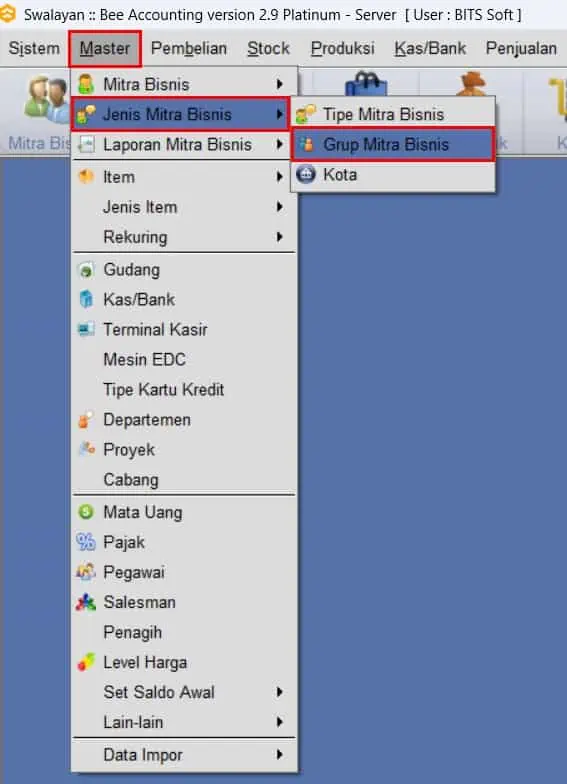Screen dimensions: 567x784
Task: Click the Terminal Kasir icon
Action: (x=86, y=330)
